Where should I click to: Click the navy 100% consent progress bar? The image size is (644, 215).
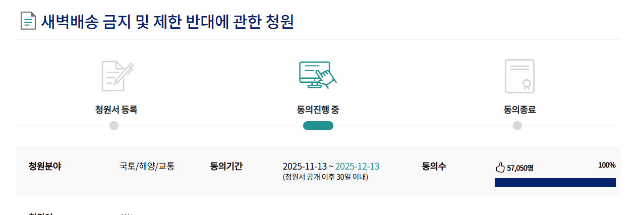point(555,183)
